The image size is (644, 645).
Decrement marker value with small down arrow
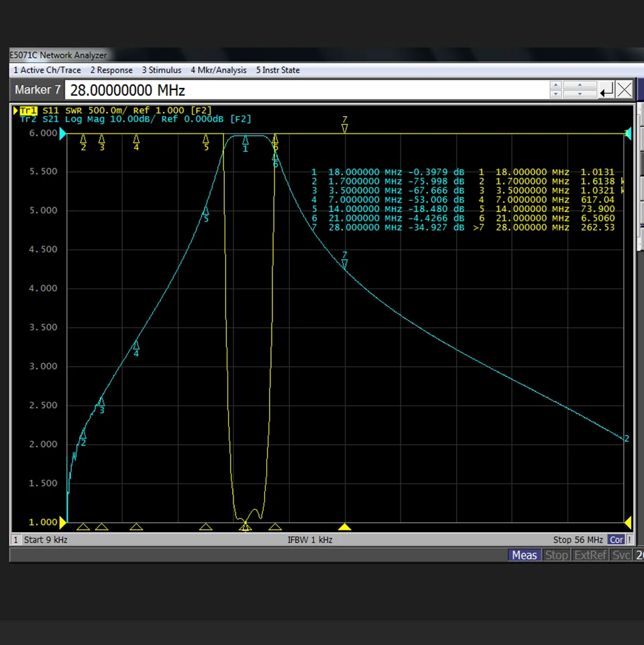(x=555, y=94)
